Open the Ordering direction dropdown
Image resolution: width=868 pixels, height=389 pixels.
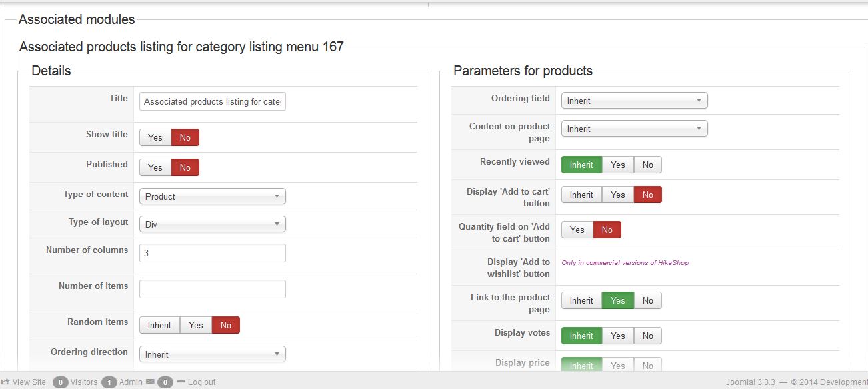coord(212,354)
